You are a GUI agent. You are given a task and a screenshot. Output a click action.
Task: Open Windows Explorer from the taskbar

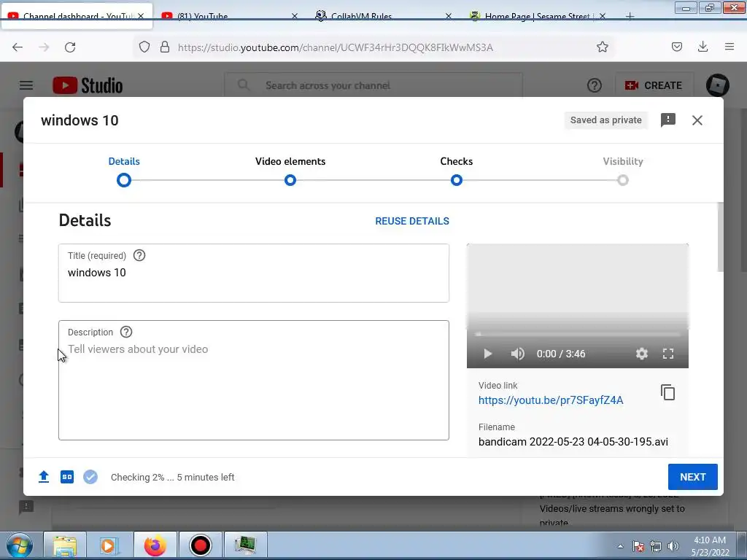[65, 545]
